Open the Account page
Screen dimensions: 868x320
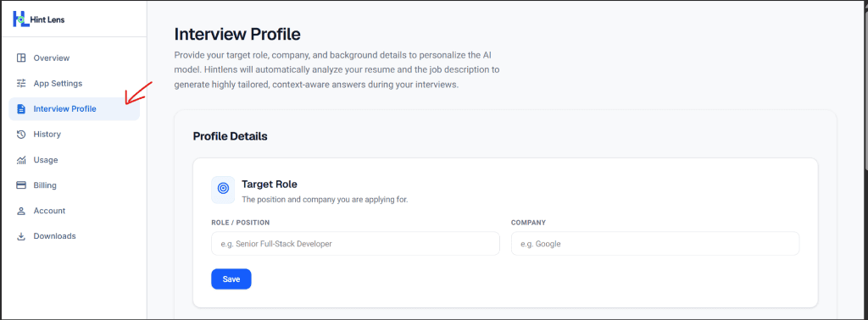coord(75,211)
